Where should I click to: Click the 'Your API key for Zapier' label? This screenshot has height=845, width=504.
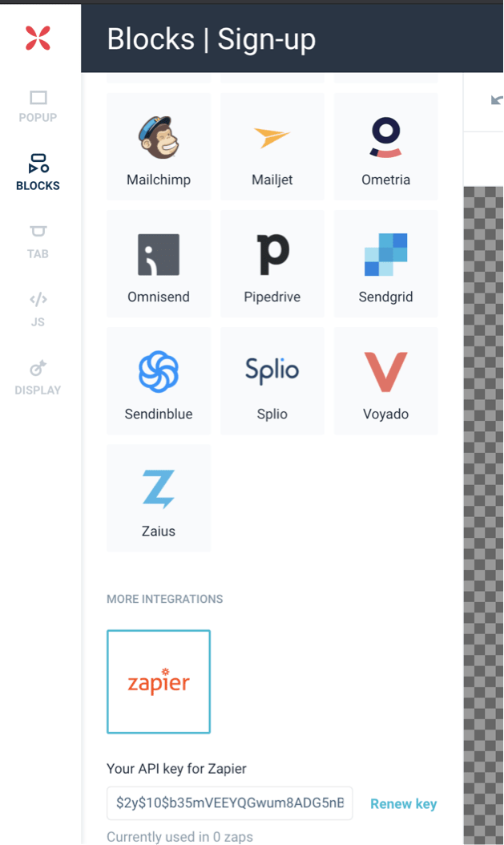tap(176, 769)
